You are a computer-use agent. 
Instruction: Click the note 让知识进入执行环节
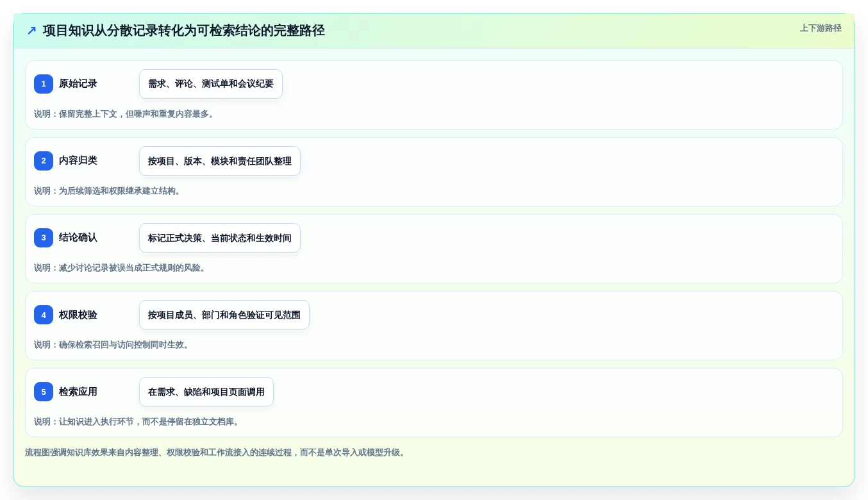[x=138, y=422]
